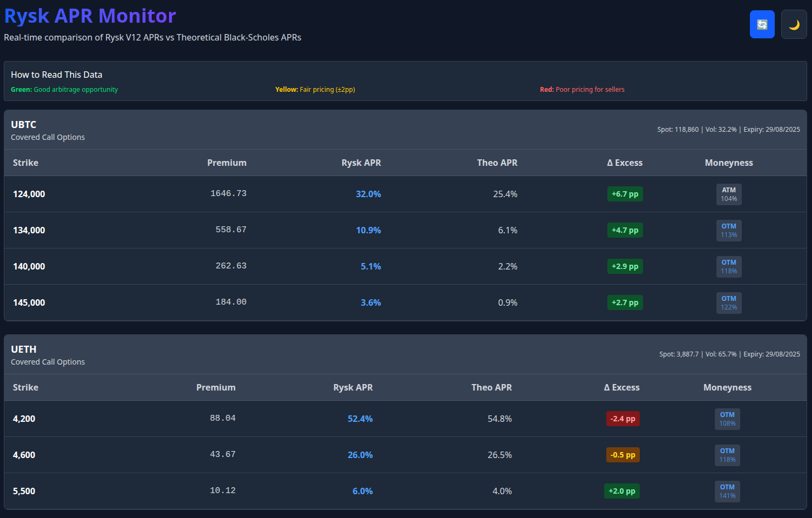
Task: Select the 4,600 strike row
Action: (x=405, y=455)
